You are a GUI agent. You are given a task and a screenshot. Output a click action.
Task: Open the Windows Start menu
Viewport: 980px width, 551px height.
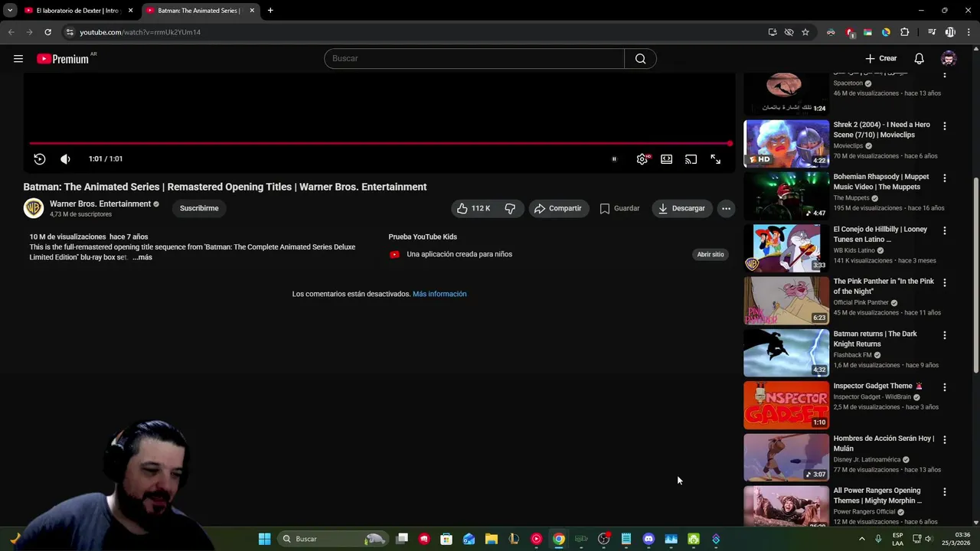pos(264,539)
